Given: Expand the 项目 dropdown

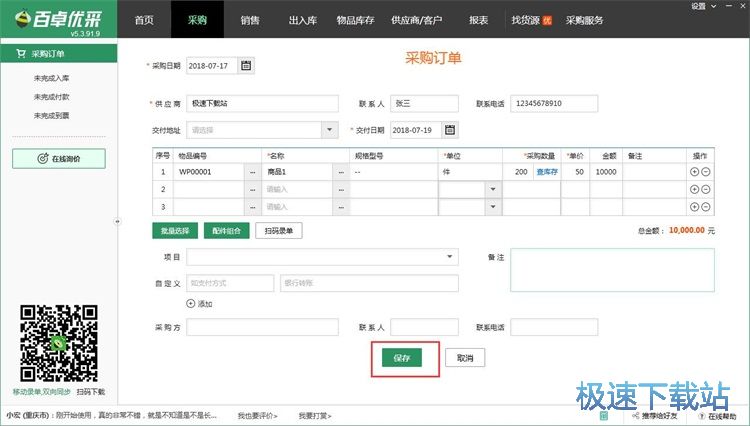Looking at the screenshot, I should [x=450, y=257].
